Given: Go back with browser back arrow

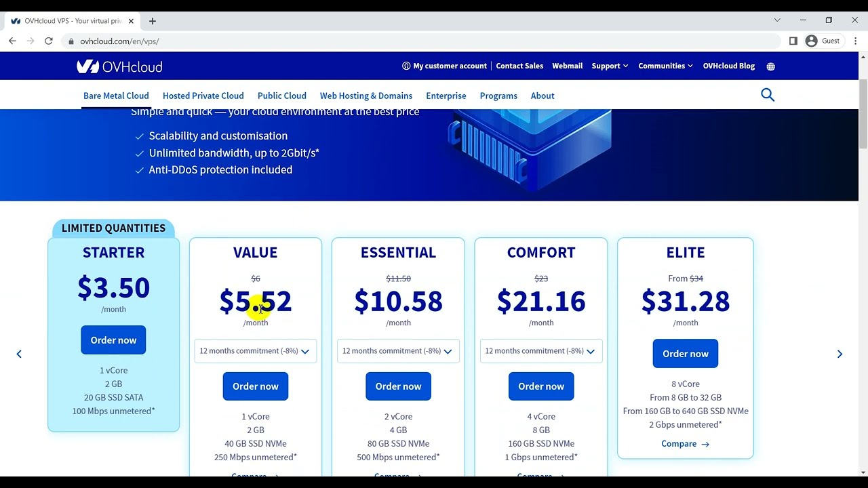Looking at the screenshot, I should coord(12,41).
